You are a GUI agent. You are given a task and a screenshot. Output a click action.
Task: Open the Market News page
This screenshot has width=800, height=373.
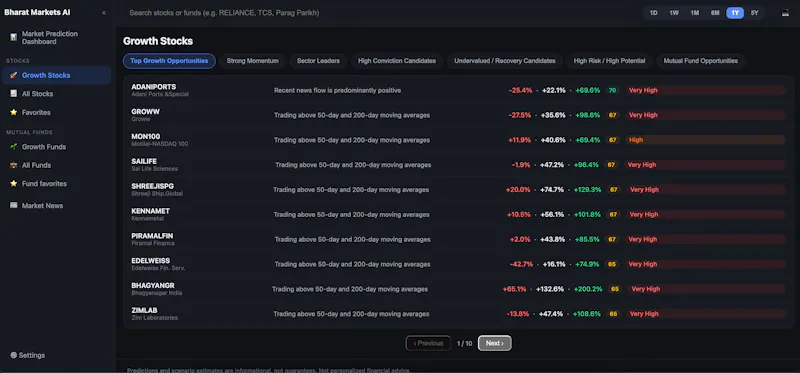pyautogui.click(x=56, y=206)
